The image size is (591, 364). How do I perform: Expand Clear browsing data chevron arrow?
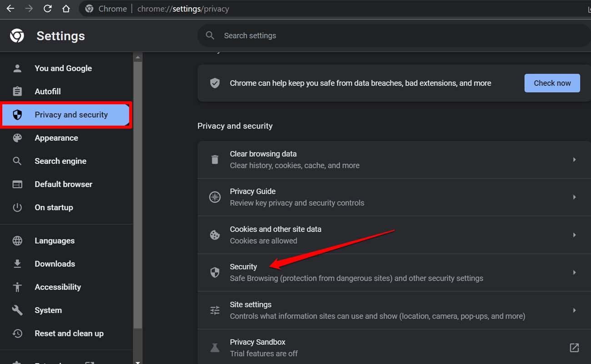pyautogui.click(x=574, y=160)
